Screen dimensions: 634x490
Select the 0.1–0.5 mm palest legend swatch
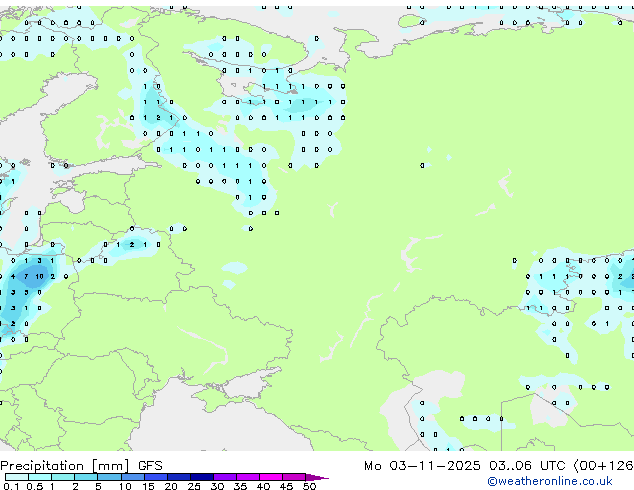(17, 477)
